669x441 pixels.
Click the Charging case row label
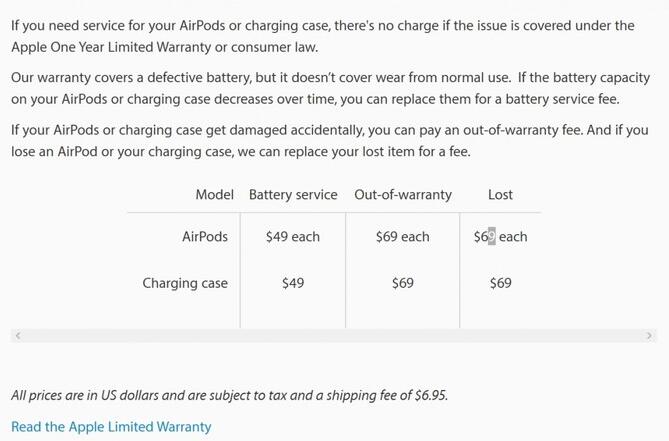pyautogui.click(x=185, y=283)
